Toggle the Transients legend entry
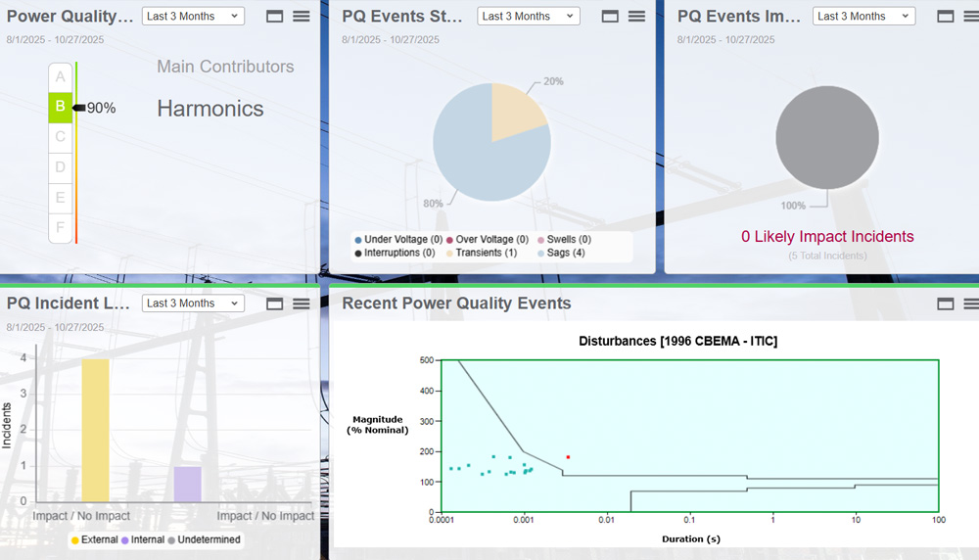Screen dimensions: 979x560 pos(480,253)
